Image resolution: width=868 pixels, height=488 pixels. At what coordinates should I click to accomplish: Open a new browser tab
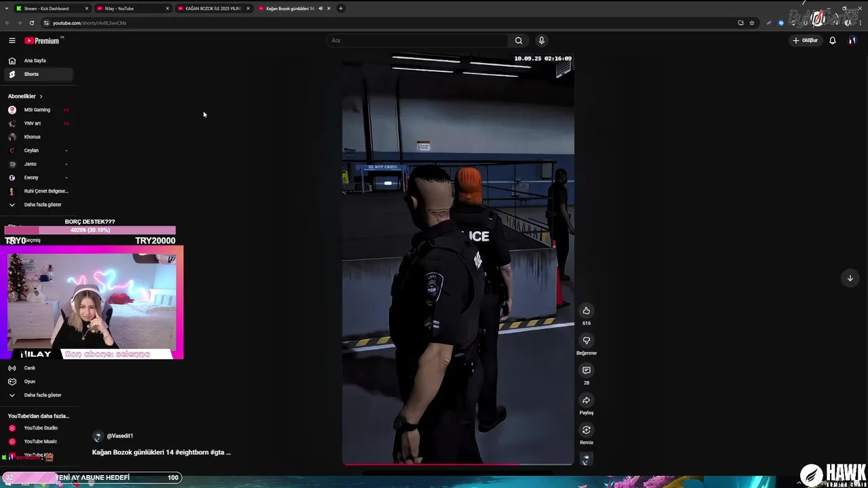341,8
